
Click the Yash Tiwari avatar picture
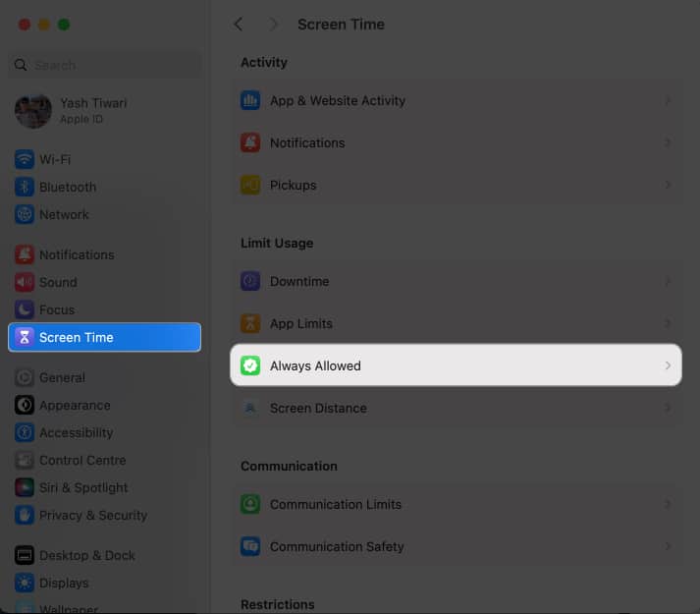pos(33,111)
